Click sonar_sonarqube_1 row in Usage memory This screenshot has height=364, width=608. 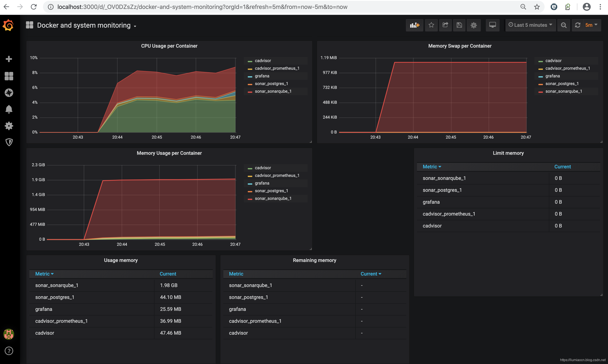pos(121,286)
